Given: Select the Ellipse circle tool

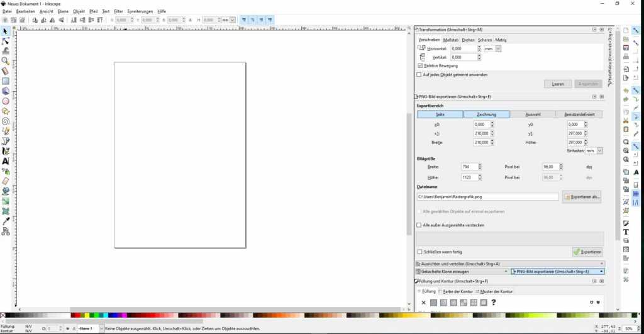Looking at the screenshot, I should (5, 101).
